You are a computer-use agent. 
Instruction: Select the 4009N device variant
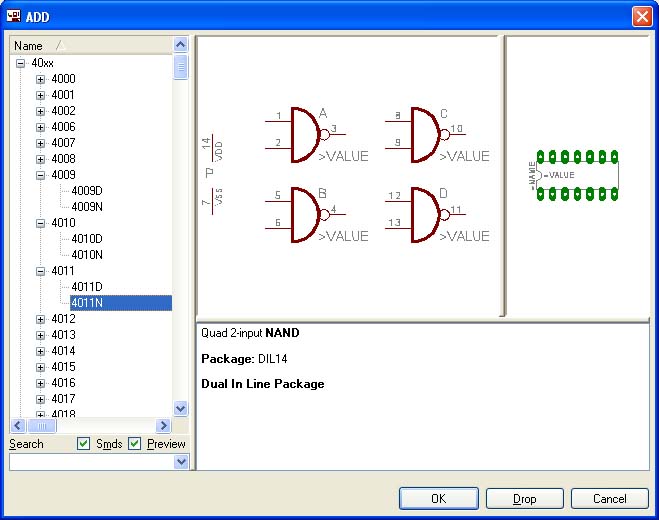pos(86,207)
